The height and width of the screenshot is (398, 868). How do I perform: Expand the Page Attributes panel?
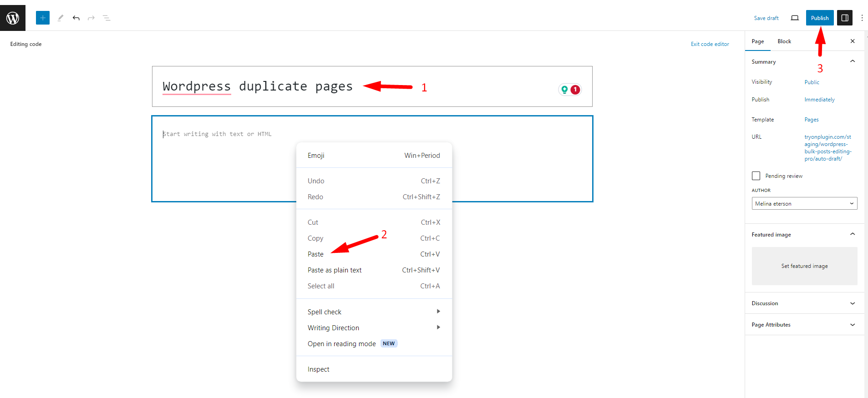pyautogui.click(x=853, y=325)
